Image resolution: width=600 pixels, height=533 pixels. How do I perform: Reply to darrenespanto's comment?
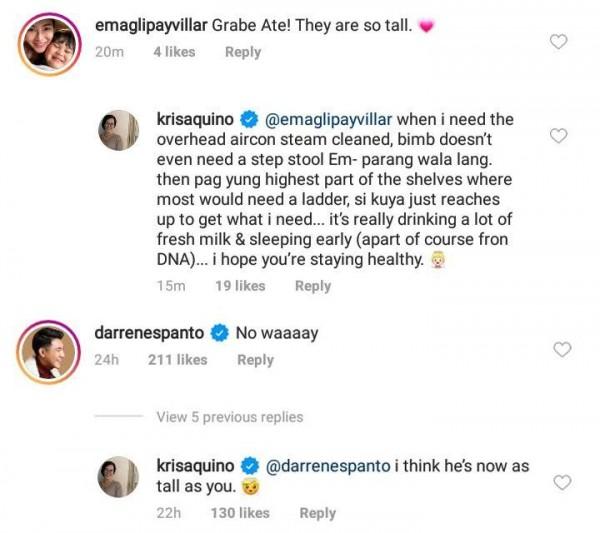[x=255, y=360]
